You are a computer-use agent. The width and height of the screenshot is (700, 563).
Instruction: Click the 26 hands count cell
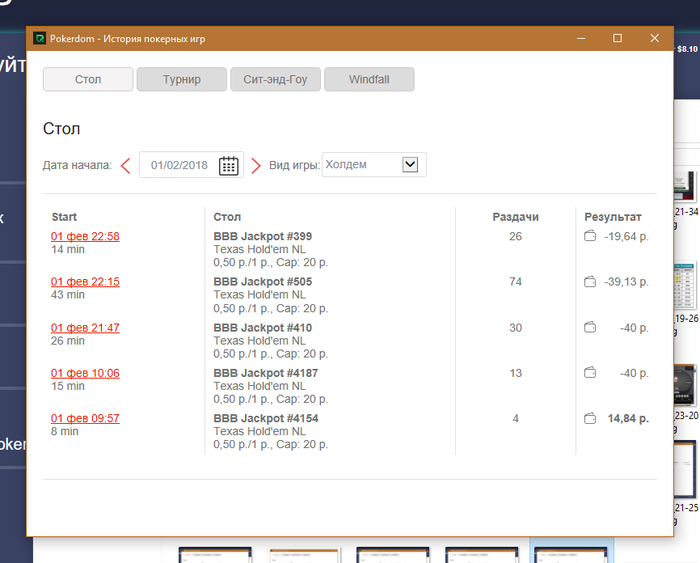point(516,236)
